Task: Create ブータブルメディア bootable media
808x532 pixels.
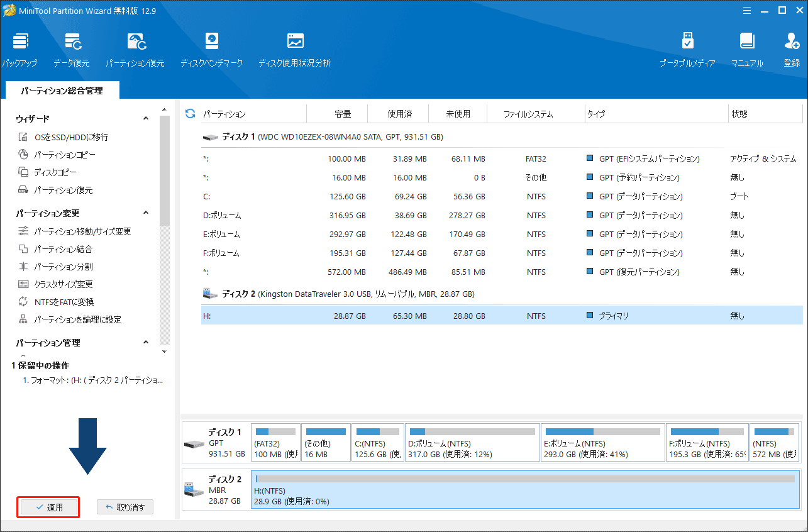Action: click(x=687, y=50)
